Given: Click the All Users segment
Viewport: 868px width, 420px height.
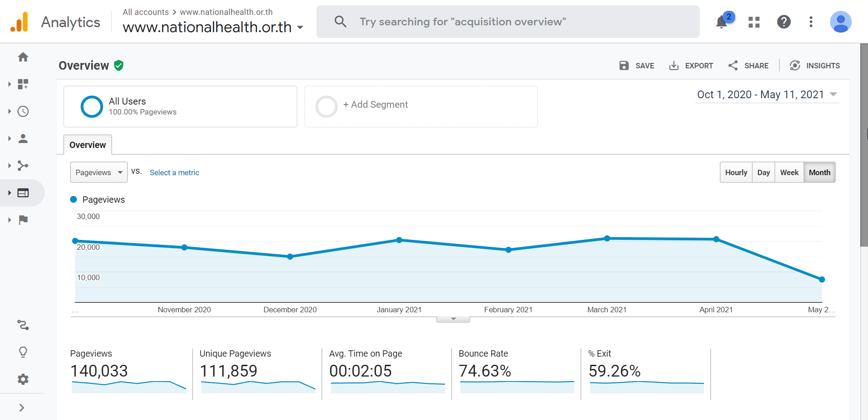Looking at the screenshot, I should point(180,106).
